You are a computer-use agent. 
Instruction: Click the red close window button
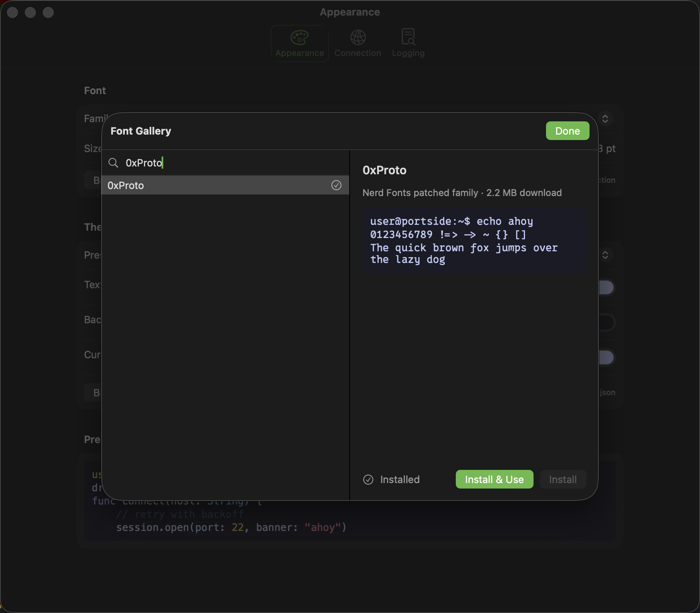coord(12,12)
